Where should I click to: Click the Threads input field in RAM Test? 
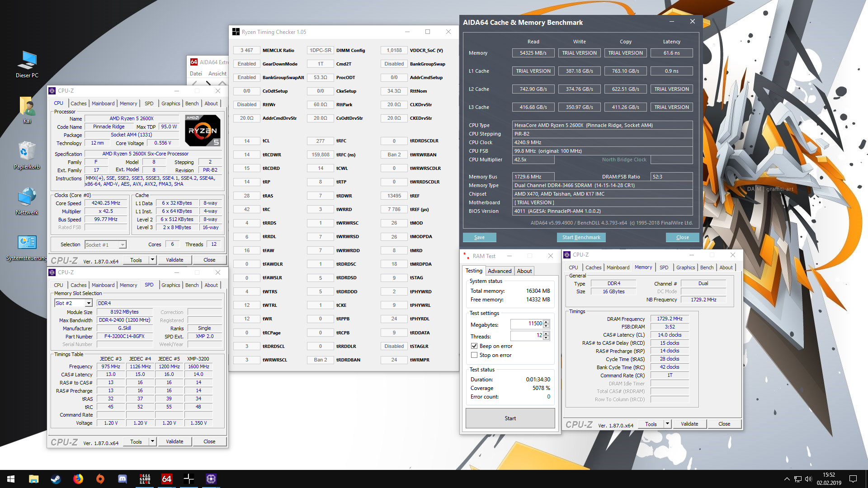(x=526, y=336)
